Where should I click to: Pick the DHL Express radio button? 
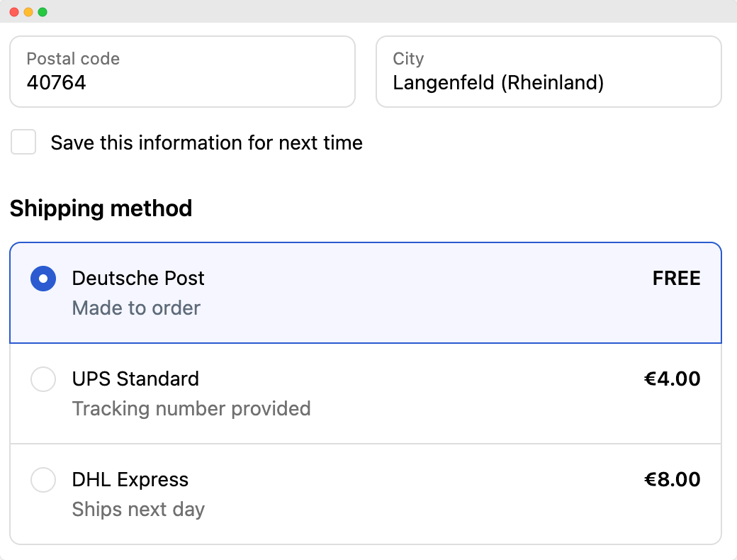(x=43, y=480)
